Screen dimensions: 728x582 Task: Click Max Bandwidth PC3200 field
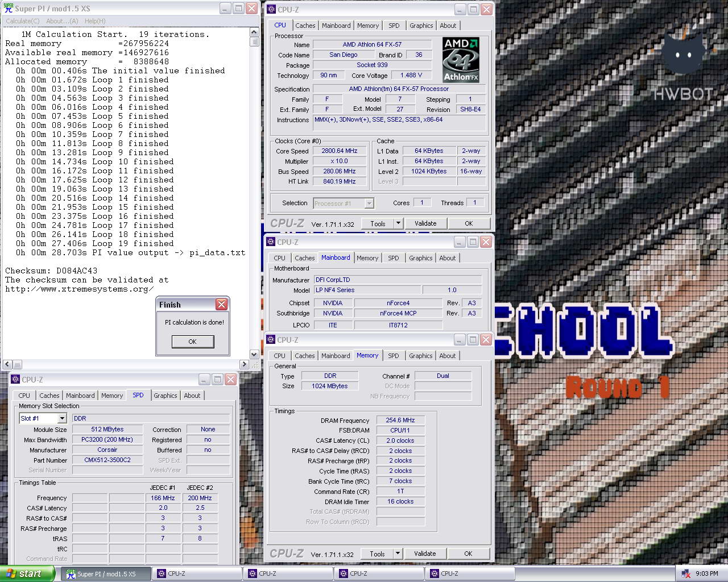(107, 440)
